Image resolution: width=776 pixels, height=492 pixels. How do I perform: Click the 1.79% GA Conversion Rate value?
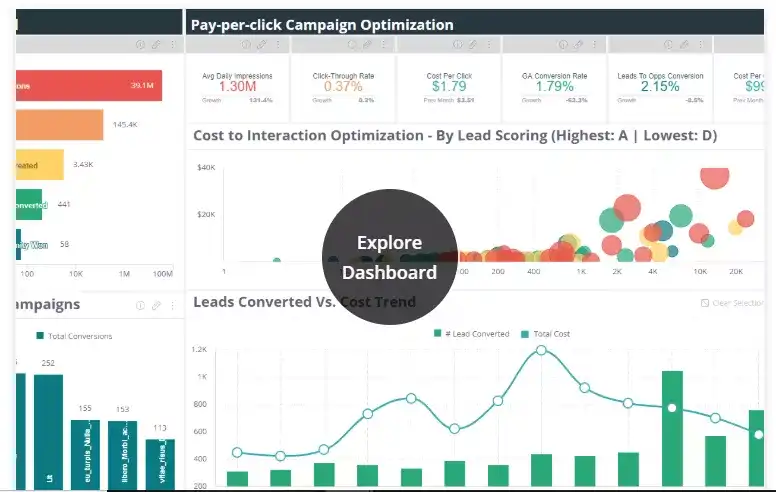(x=554, y=87)
